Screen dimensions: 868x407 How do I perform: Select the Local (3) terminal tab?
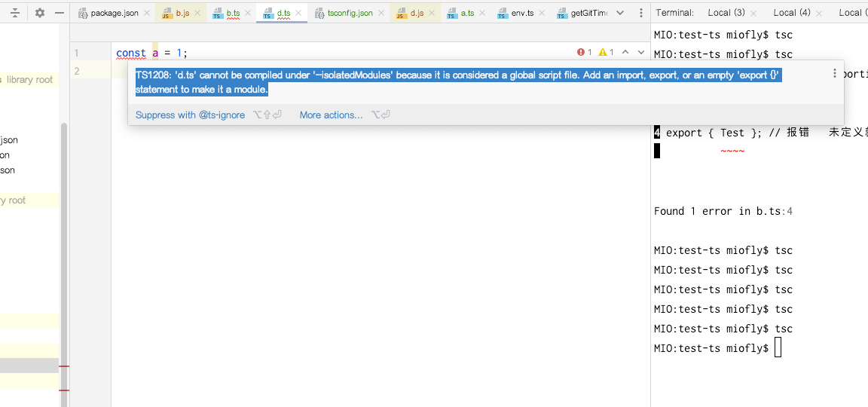tap(726, 13)
